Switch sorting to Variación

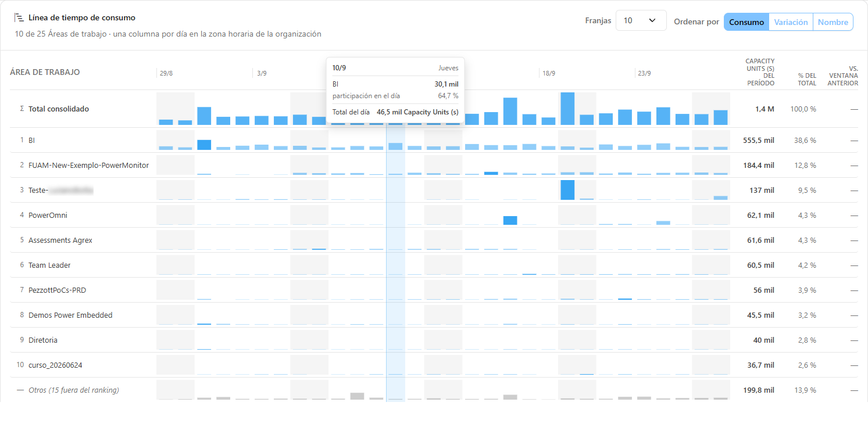(x=791, y=22)
